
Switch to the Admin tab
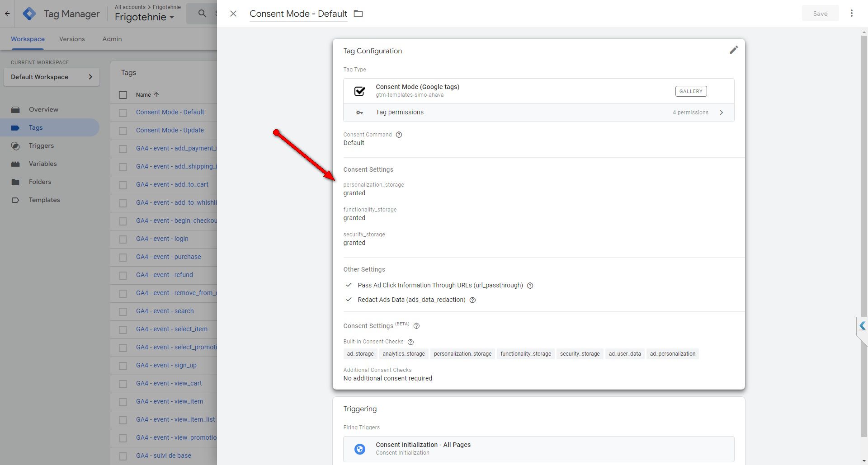(112, 39)
